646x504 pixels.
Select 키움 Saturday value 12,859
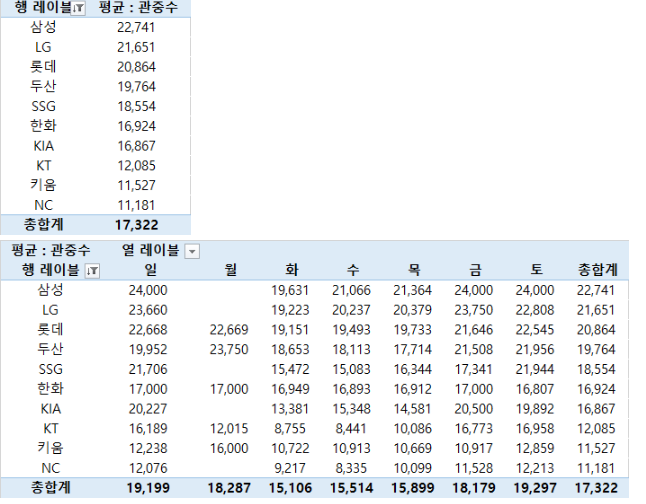535,449
